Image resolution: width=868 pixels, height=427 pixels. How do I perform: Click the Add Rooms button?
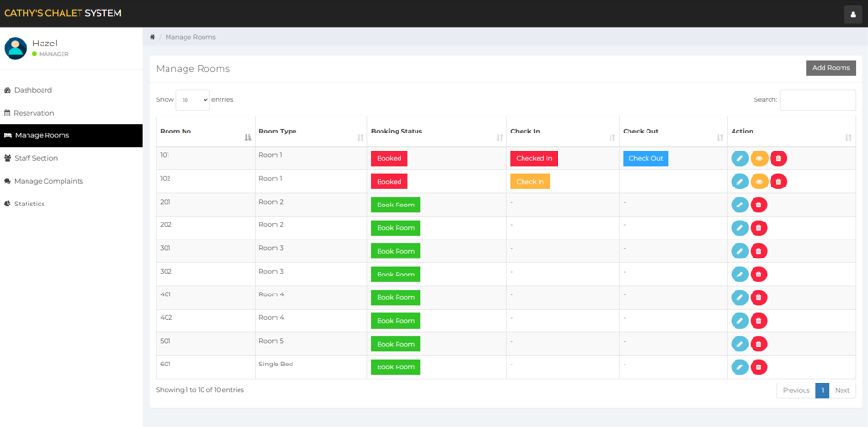click(831, 67)
